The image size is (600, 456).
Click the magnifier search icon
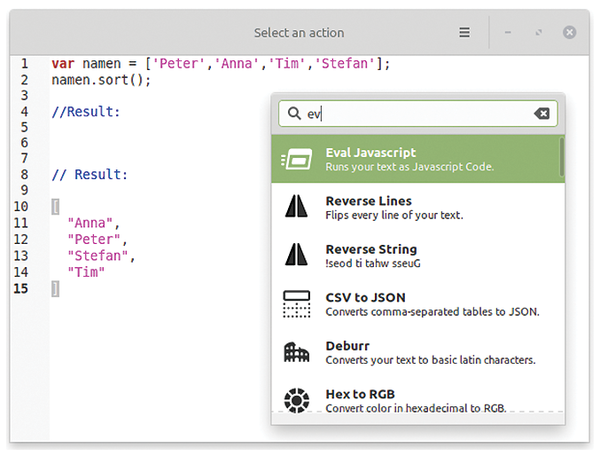294,113
